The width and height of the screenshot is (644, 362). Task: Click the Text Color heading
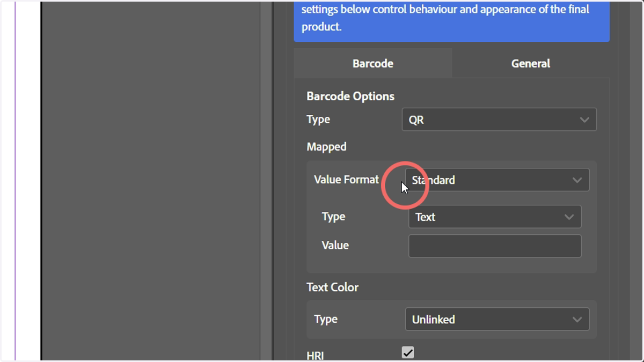point(332,287)
